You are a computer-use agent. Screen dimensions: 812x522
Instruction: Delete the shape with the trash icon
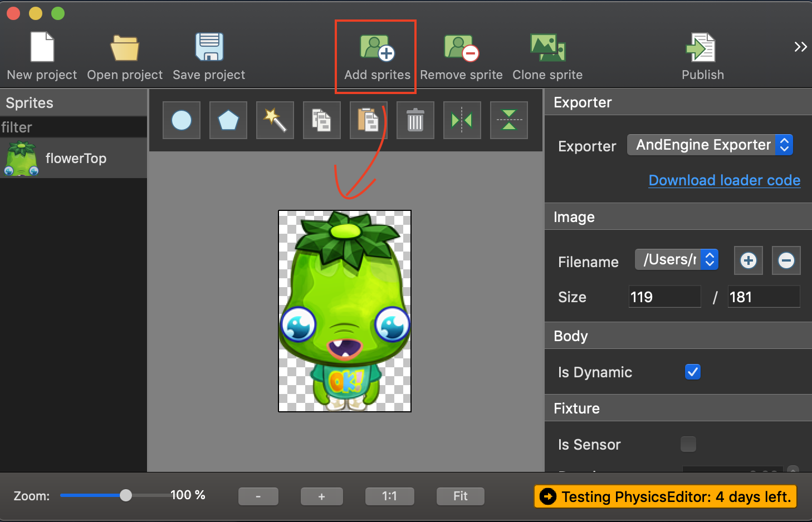pos(415,120)
